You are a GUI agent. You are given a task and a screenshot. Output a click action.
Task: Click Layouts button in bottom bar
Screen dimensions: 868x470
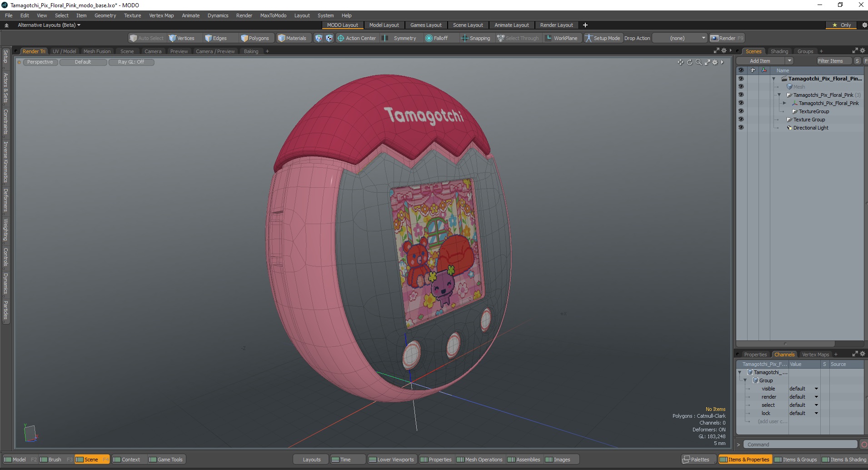pyautogui.click(x=312, y=460)
